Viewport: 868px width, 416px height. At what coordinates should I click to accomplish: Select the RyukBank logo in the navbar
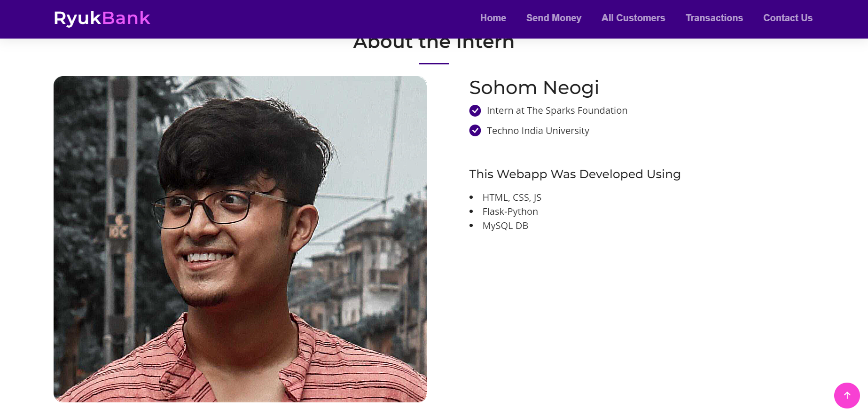pos(102,17)
